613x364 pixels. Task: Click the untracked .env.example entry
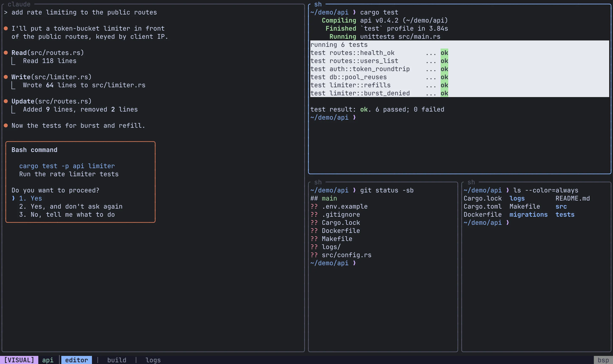point(339,206)
